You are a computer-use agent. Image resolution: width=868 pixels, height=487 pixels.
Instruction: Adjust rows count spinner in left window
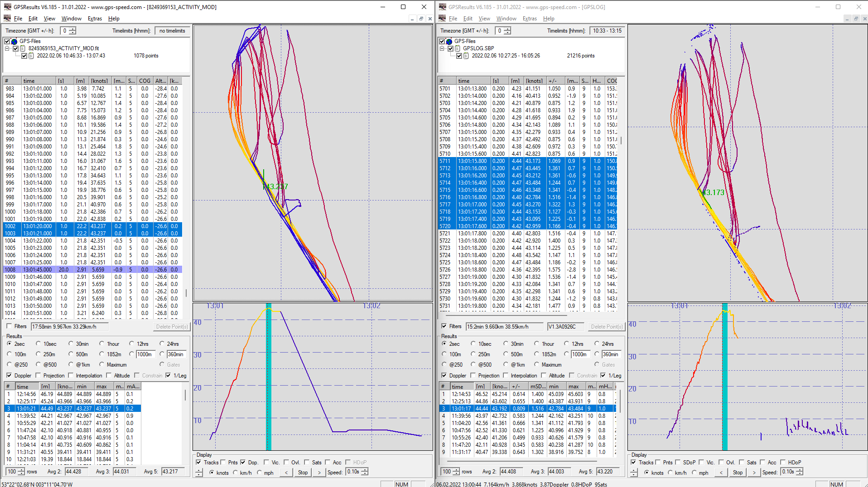[x=21, y=472]
